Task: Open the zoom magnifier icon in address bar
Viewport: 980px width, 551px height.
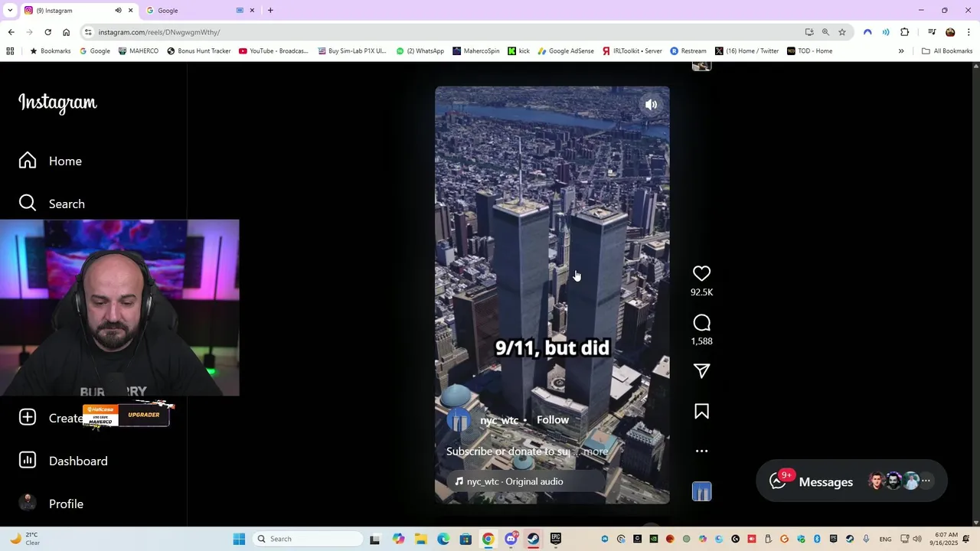Action: tap(825, 32)
